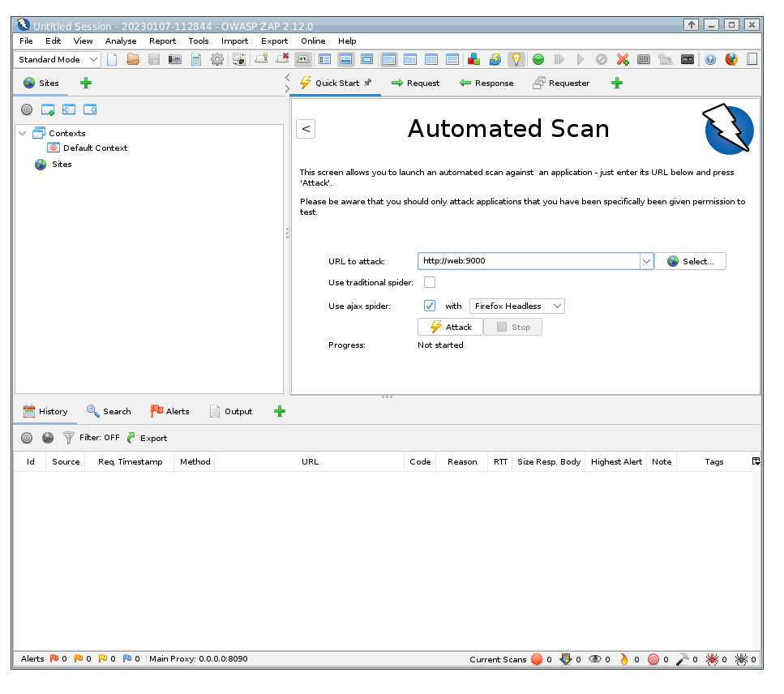Image resolution: width=784 pixels, height=694 pixels.
Task: Click the Select button beside URL field
Action: tap(691, 260)
